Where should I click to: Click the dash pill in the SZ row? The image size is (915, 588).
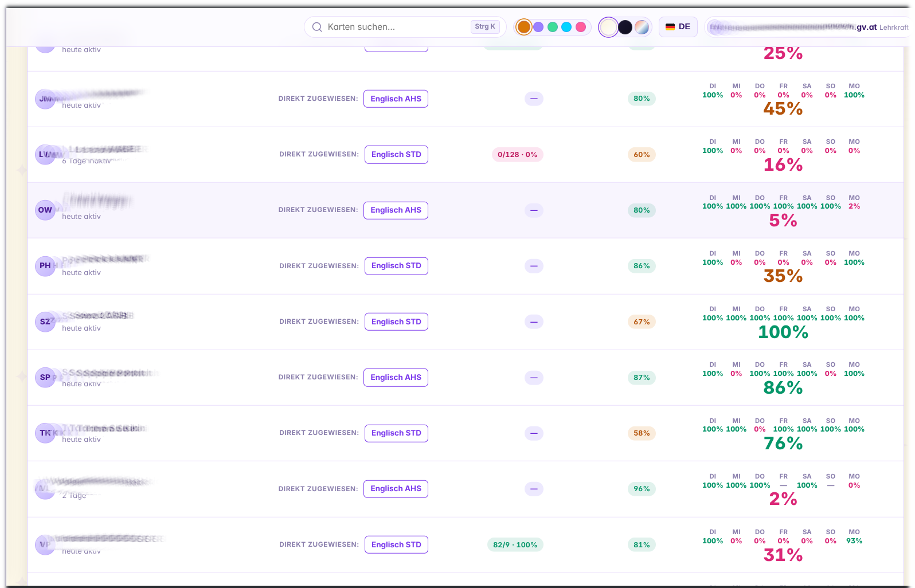(534, 322)
